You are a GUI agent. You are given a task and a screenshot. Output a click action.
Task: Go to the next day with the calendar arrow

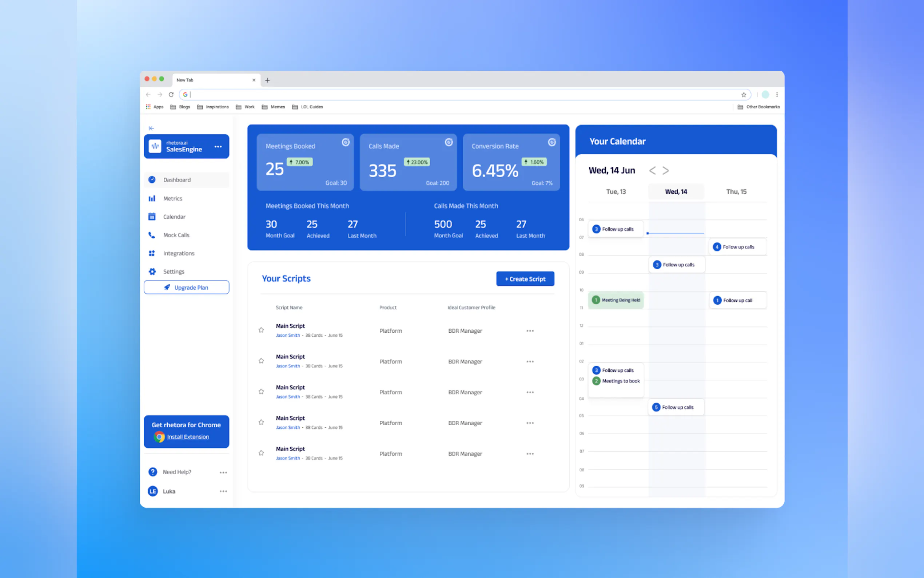pos(665,170)
